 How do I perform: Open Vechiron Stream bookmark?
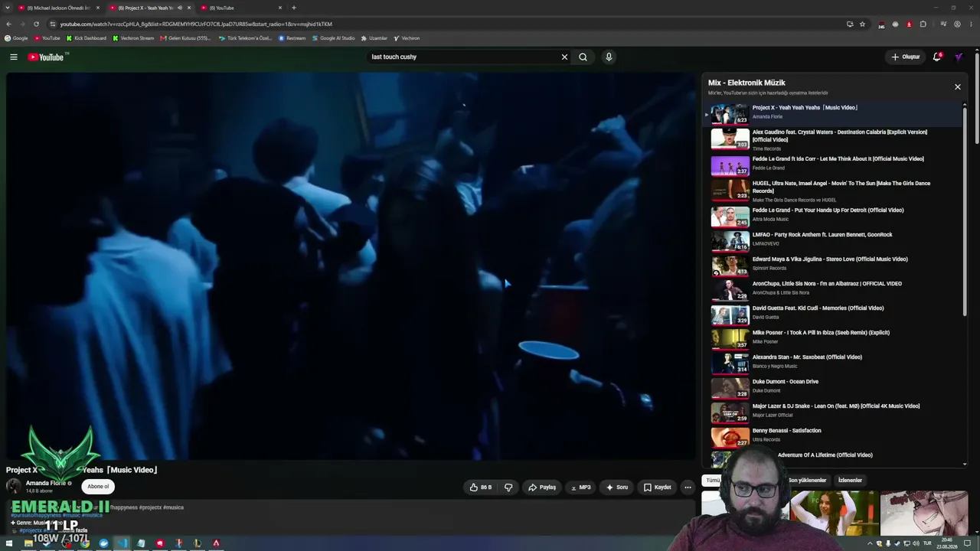click(x=133, y=38)
